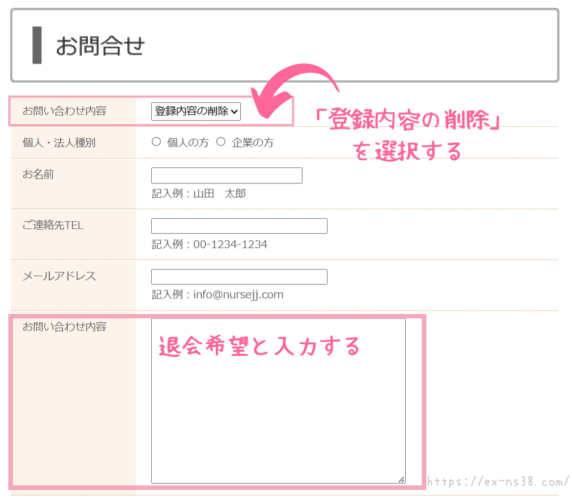Image resolution: width=572 pixels, height=502 pixels.
Task: Click the メールアドレス field label
Action: tap(59, 276)
